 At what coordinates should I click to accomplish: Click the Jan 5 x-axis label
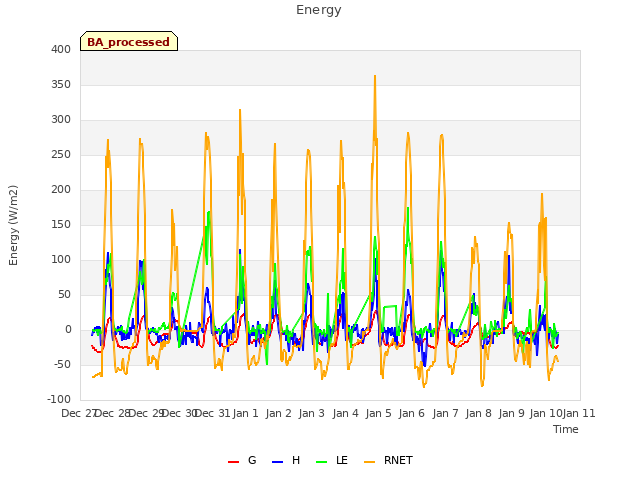(379, 414)
